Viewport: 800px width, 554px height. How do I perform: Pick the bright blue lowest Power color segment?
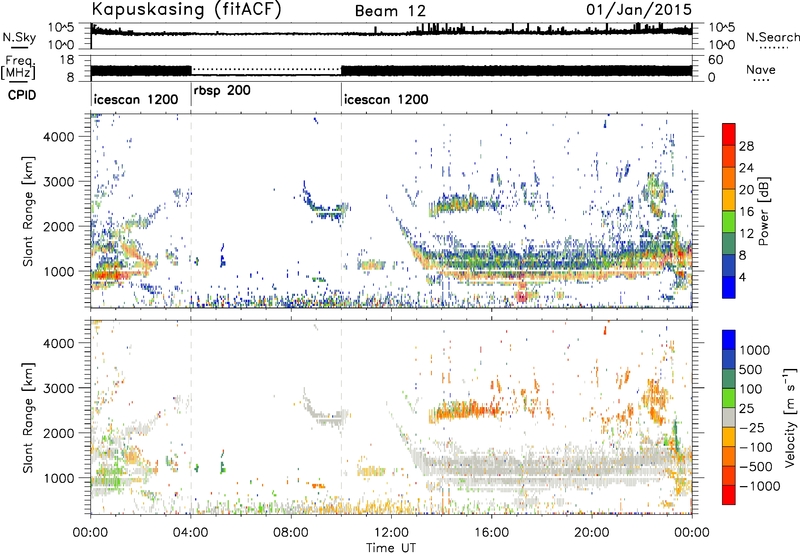(729, 287)
